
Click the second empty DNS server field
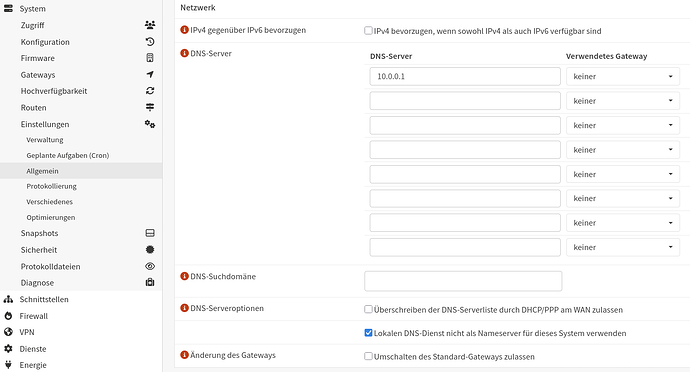[465, 125]
